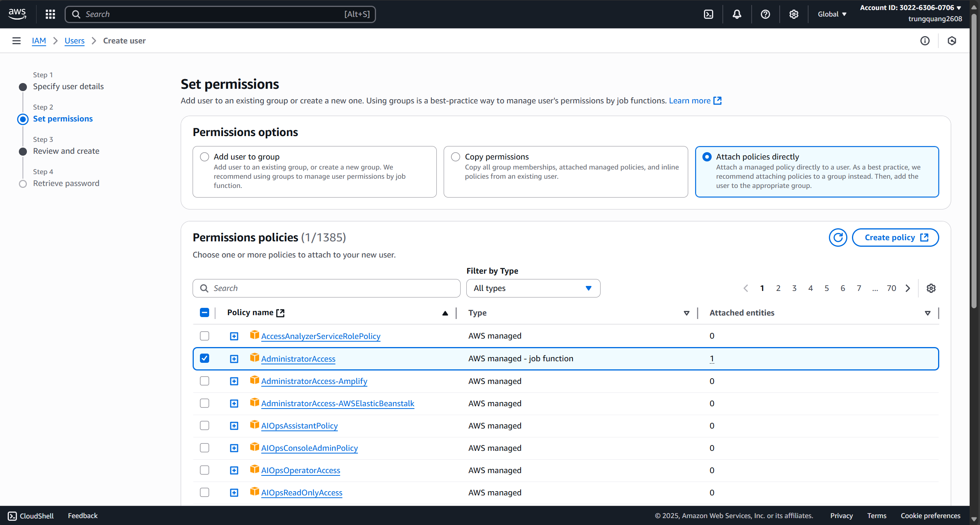Select the Copy permissions option

(456, 157)
